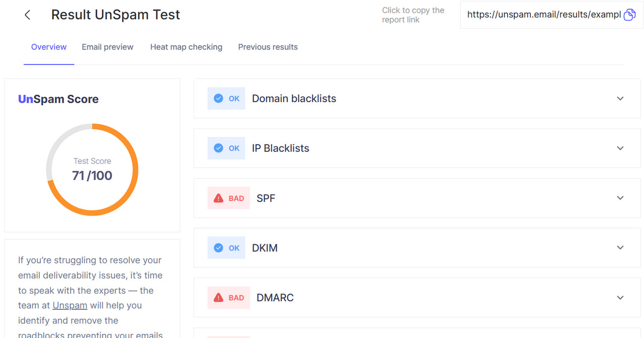Follow the Unspam link in the sidebar text
This screenshot has height=338, width=644.
coord(70,305)
